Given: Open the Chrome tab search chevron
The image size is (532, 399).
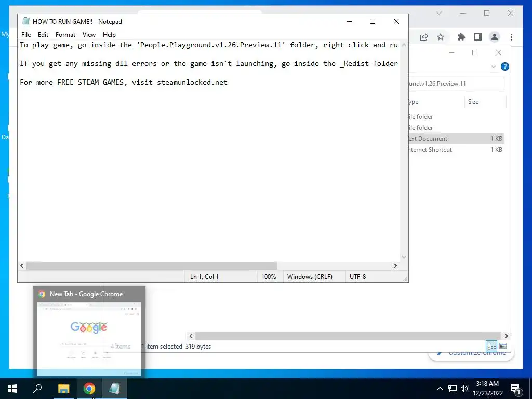Looking at the screenshot, I should 439,13.
